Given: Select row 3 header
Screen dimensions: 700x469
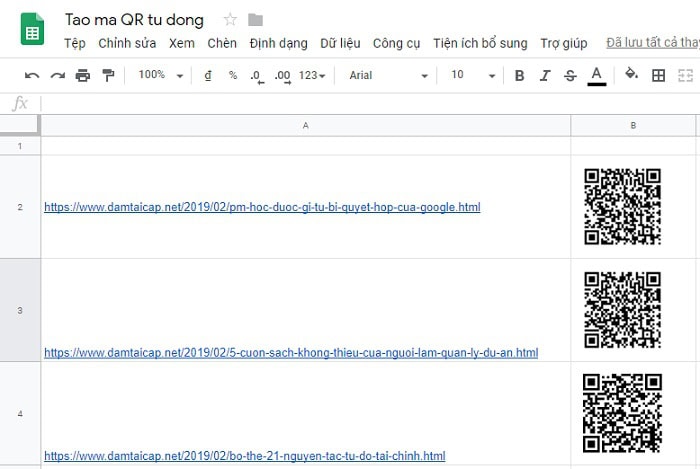Looking at the screenshot, I should click(x=20, y=310).
